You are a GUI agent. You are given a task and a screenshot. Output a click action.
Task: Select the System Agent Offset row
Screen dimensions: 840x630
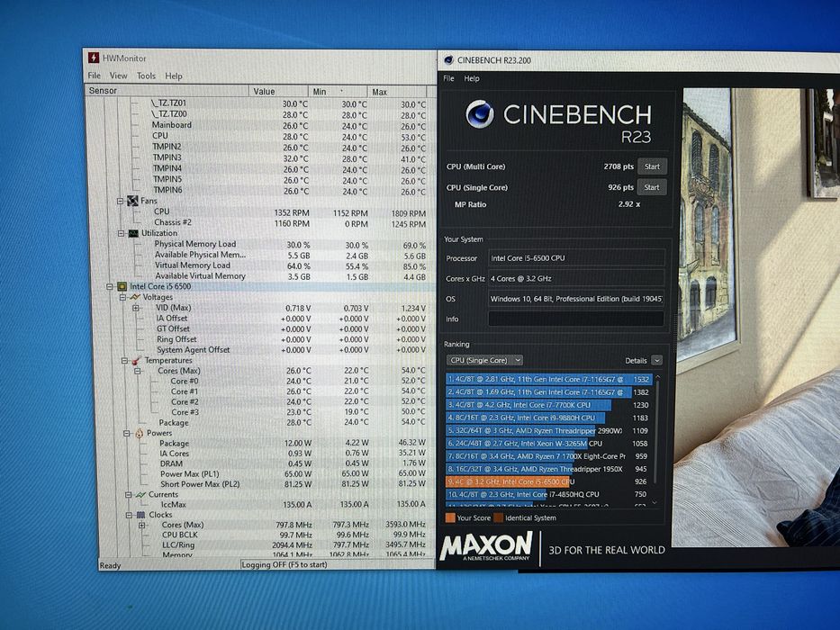(261, 350)
